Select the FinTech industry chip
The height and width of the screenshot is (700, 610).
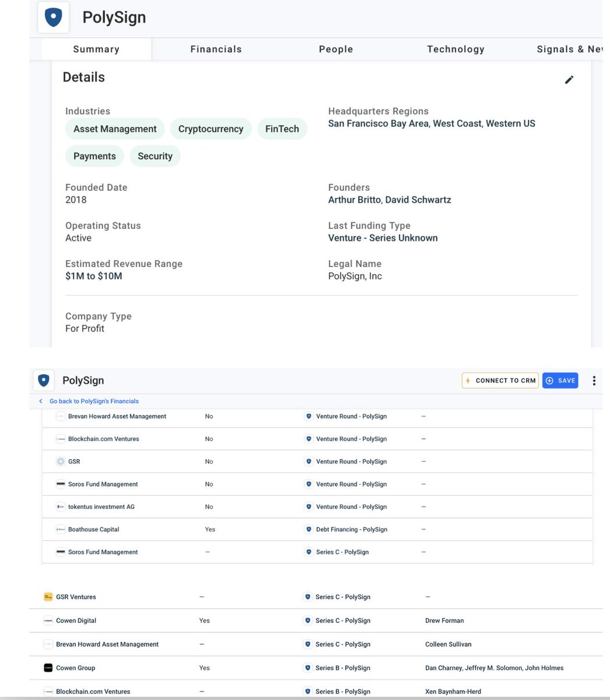(282, 129)
